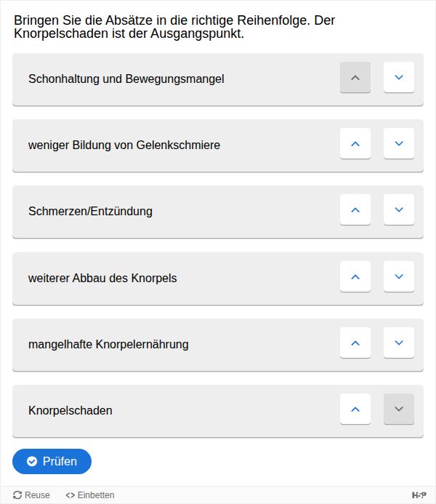The height and width of the screenshot is (504, 436).
Task: Open the Einbetten embed link
Action: pyautogui.click(x=90, y=495)
